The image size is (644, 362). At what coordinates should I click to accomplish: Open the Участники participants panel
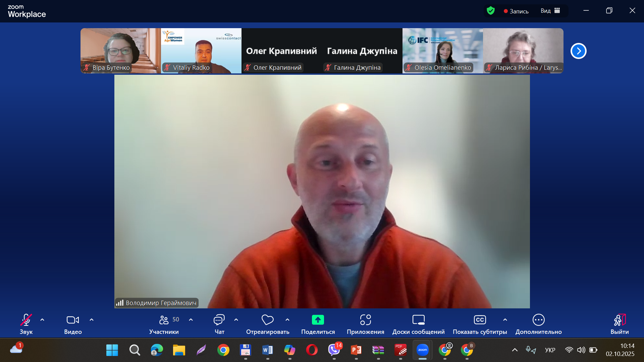[164, 320]
